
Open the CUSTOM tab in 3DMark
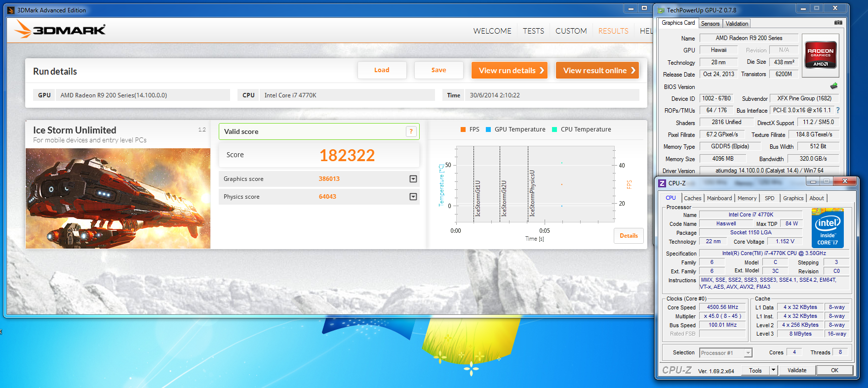pos(571,31)
